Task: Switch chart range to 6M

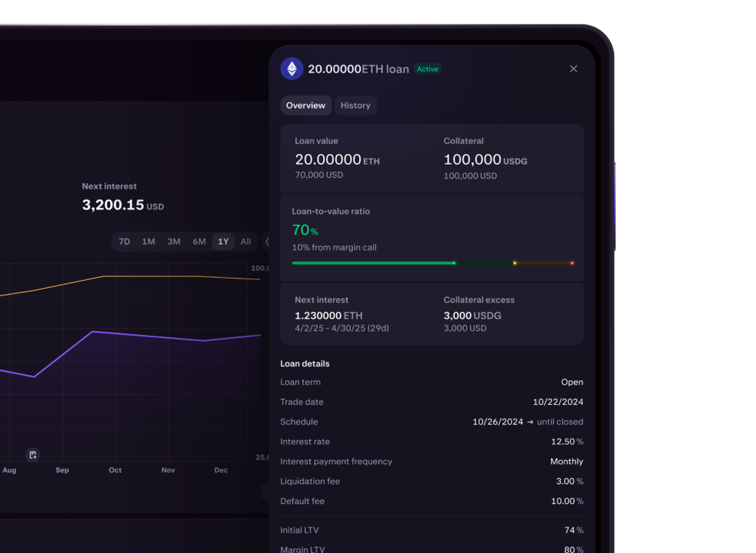Action: click(199, 241)
